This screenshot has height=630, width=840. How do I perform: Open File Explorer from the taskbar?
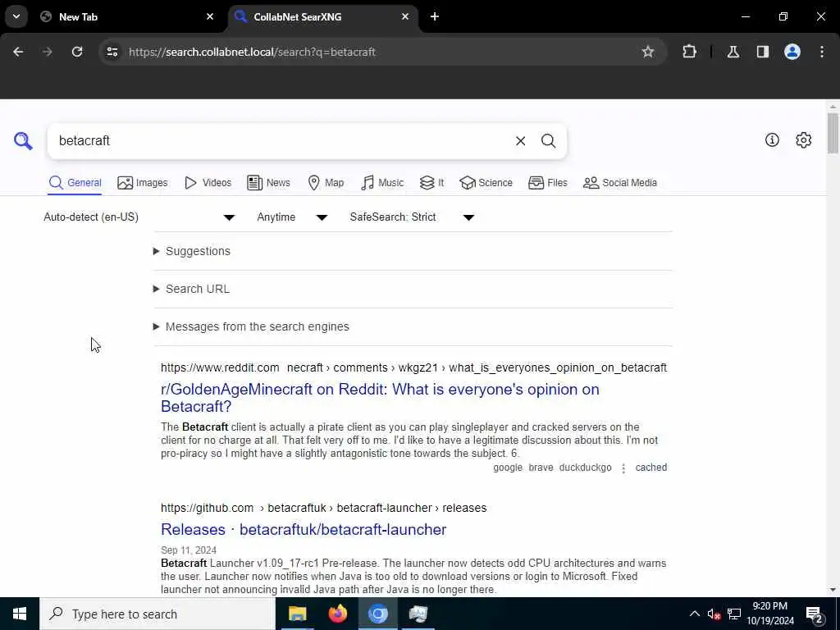(297, 614)
